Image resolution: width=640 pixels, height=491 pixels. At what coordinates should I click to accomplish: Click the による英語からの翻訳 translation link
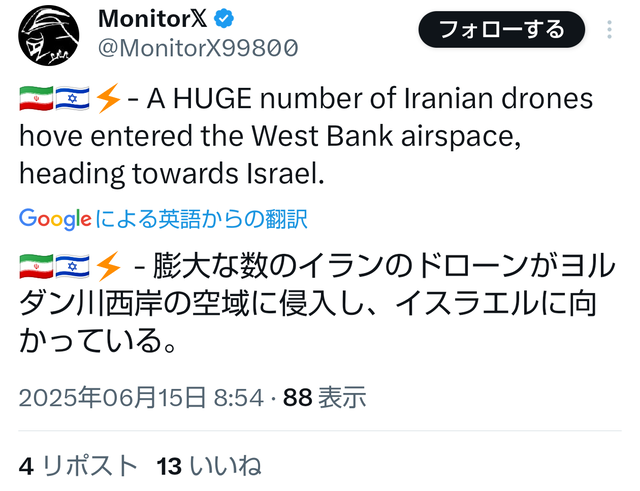pyautogui.click(x=201, y=219)
